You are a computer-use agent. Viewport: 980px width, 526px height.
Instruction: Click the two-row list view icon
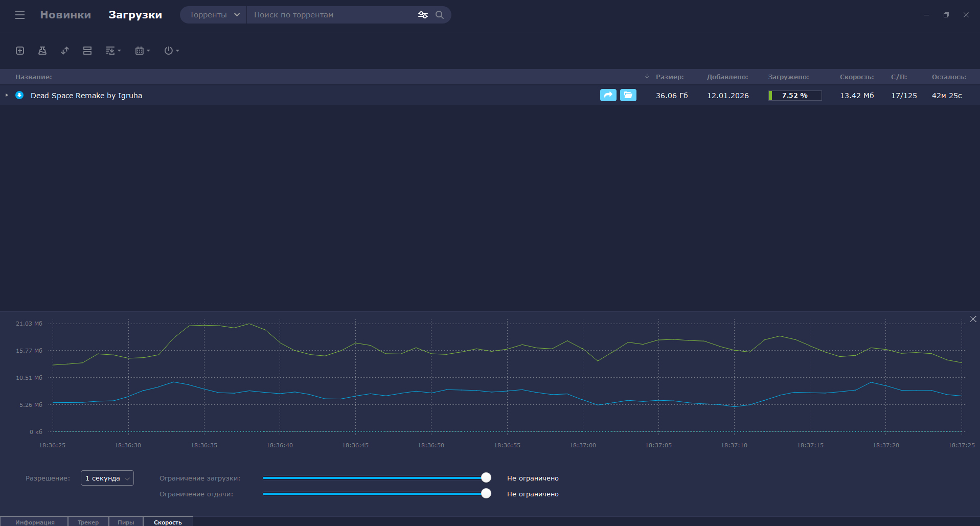point(87,51)
